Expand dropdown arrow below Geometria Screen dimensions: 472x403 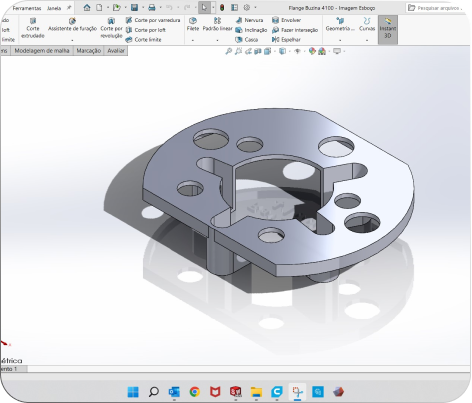pyautogui.click(x=340, y=40)
